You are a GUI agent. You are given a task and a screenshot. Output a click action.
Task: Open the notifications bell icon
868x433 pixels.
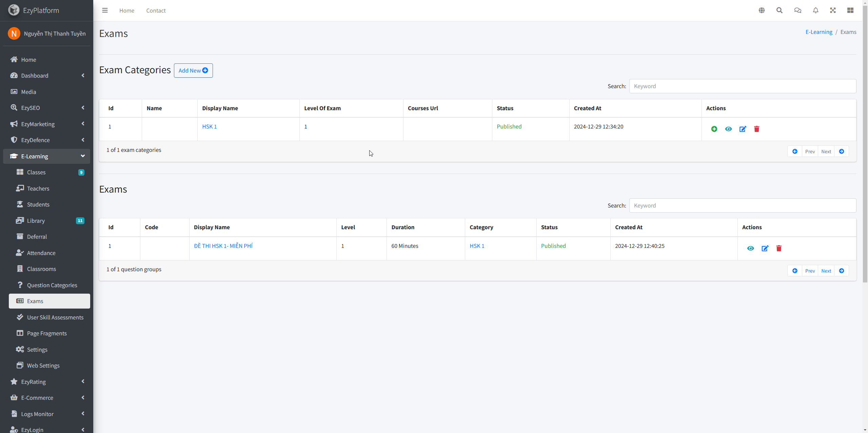[815, 11]
